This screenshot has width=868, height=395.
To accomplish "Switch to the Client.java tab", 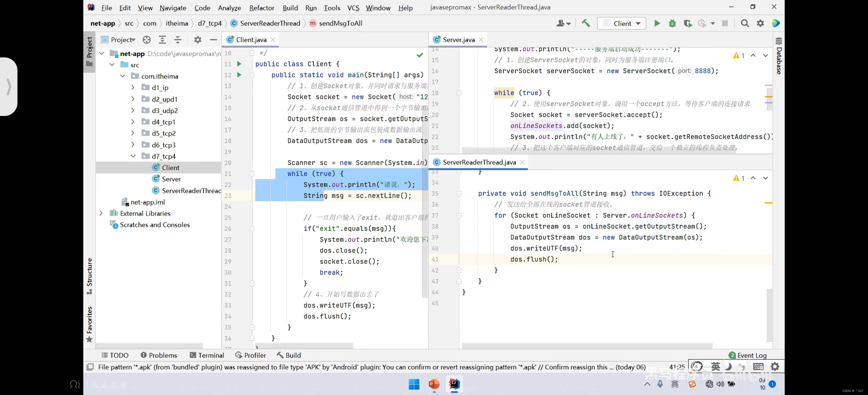I will click(251, 40).
